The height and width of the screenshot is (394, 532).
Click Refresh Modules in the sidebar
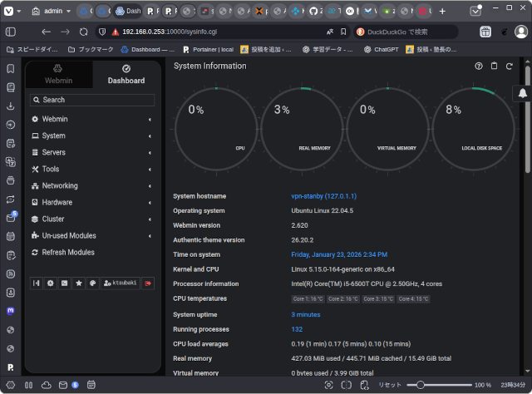[x=67, y=252]
